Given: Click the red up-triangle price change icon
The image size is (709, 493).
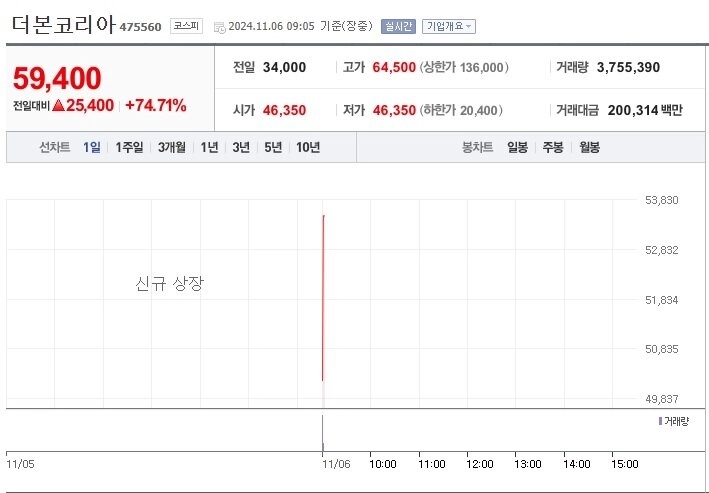Looking at the screenshot, I should tap(58, 105).
